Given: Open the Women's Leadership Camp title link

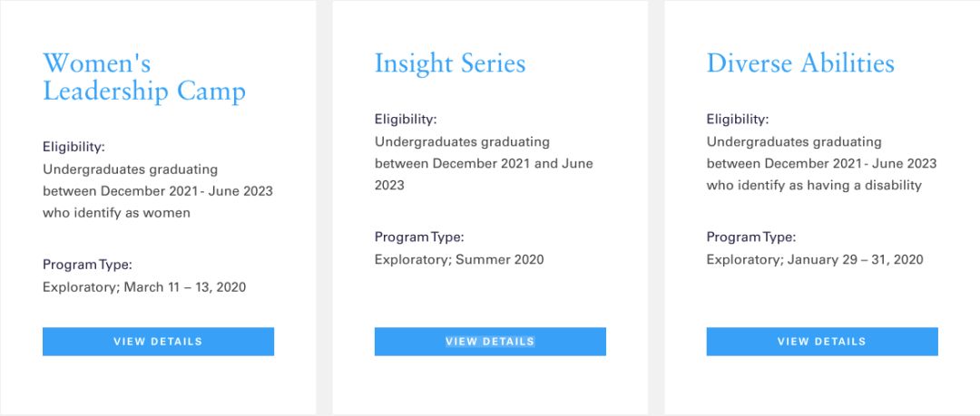Looking at the screenshot, I should (x=143, y=77).
